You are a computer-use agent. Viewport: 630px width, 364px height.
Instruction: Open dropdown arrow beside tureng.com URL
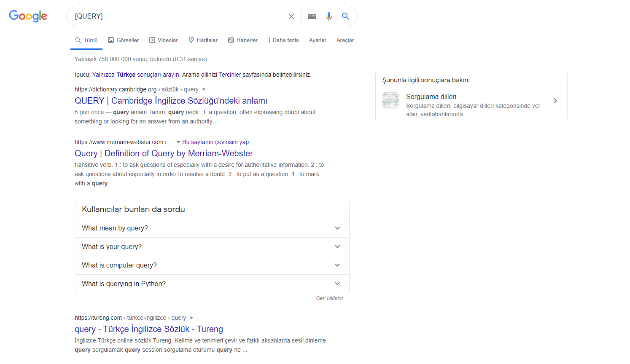coord(191,318)
